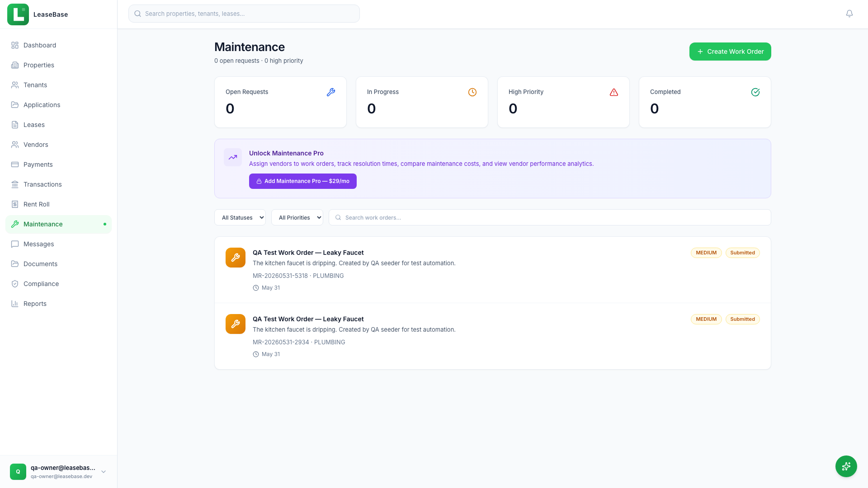Click the warning triangle in High Priority card
The image size is (868, 488).
pyautogui.click(x=614, y=92)
